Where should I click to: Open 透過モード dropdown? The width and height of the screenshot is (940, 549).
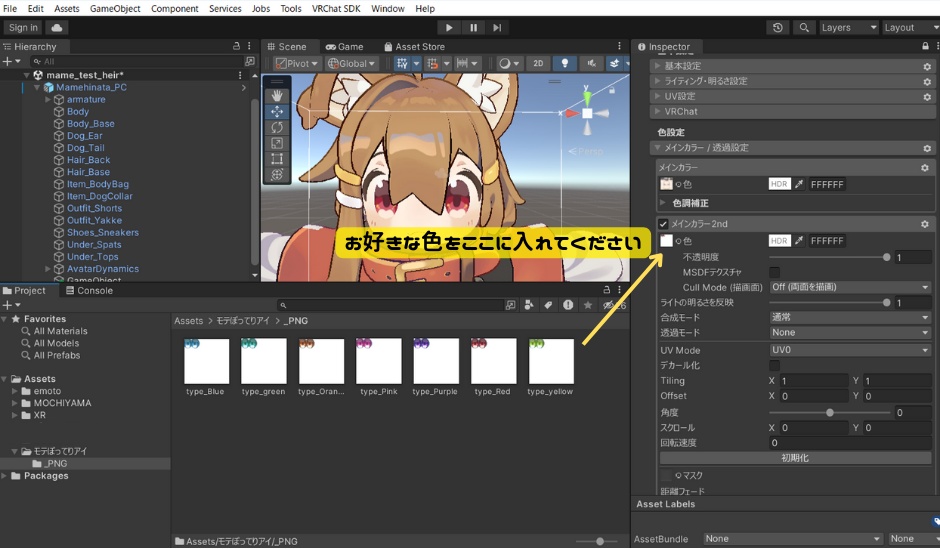[849, 332]
